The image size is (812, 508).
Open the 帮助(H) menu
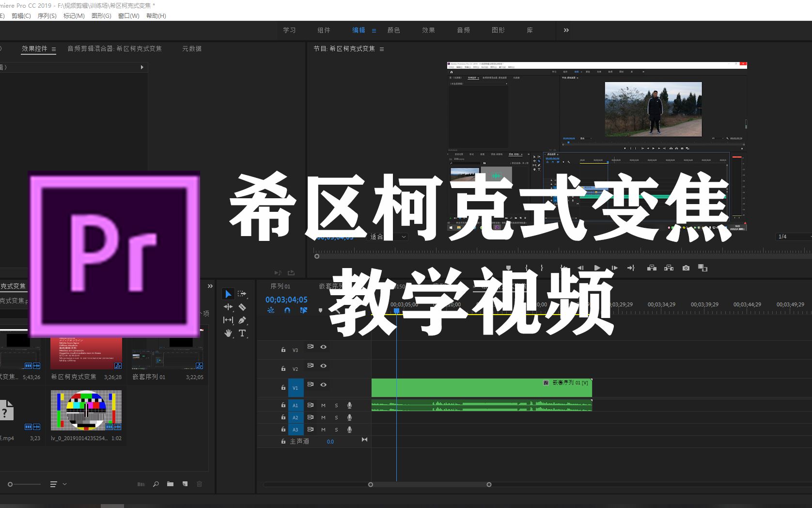(x=156, y=16)
